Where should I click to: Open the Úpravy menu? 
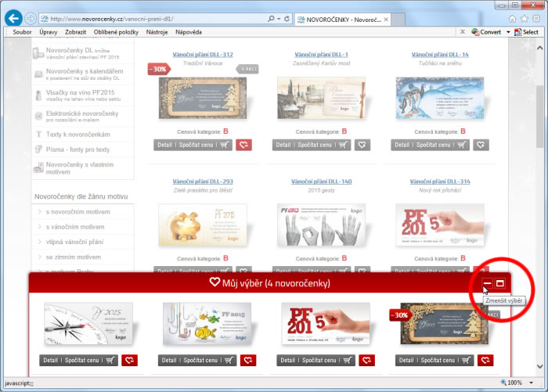[x=49, y=32]
